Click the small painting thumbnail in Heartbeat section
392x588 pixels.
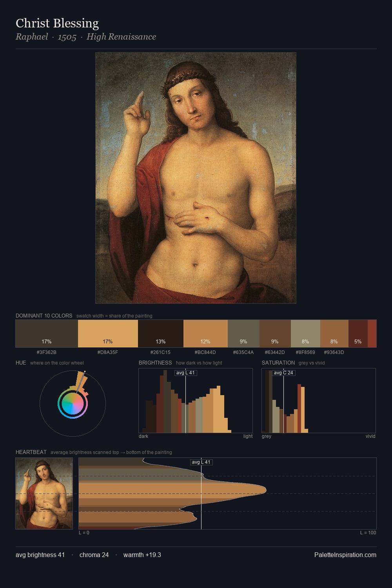tap(44, 494)
